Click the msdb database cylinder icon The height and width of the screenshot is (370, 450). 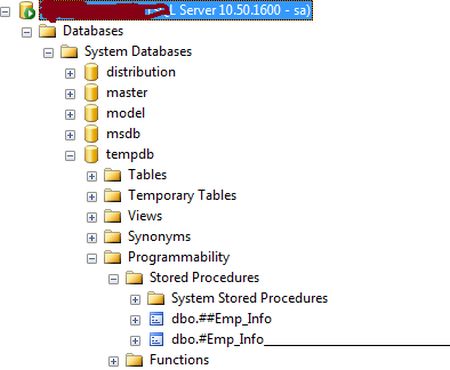[x=91, y=134]
